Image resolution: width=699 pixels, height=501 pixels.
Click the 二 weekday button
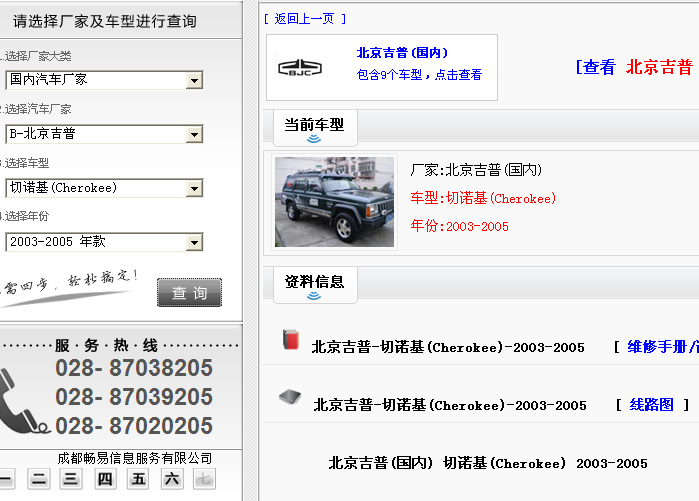[39, 479]
